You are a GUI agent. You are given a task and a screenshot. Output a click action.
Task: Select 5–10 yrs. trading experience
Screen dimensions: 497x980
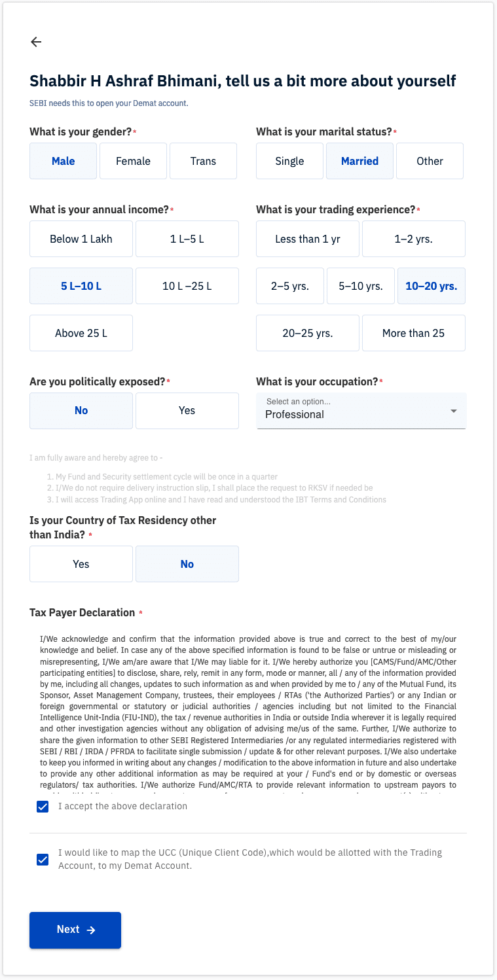click(x=361, y=286)
